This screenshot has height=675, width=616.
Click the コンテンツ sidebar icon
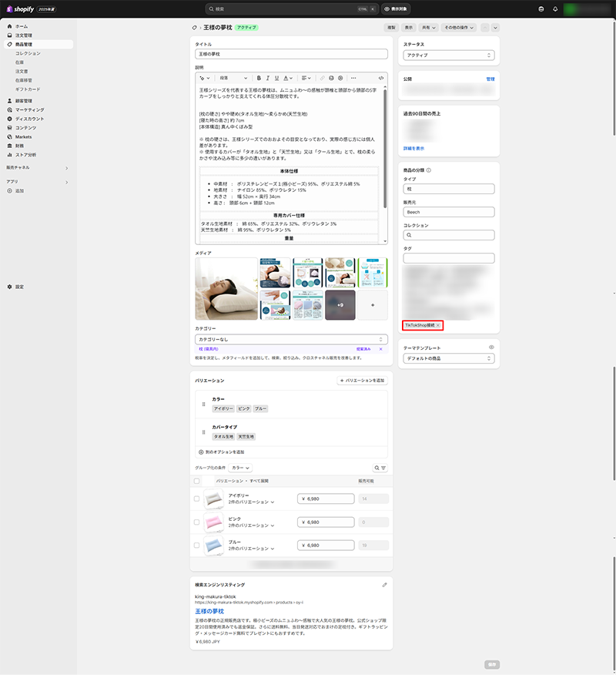[9, 128]
